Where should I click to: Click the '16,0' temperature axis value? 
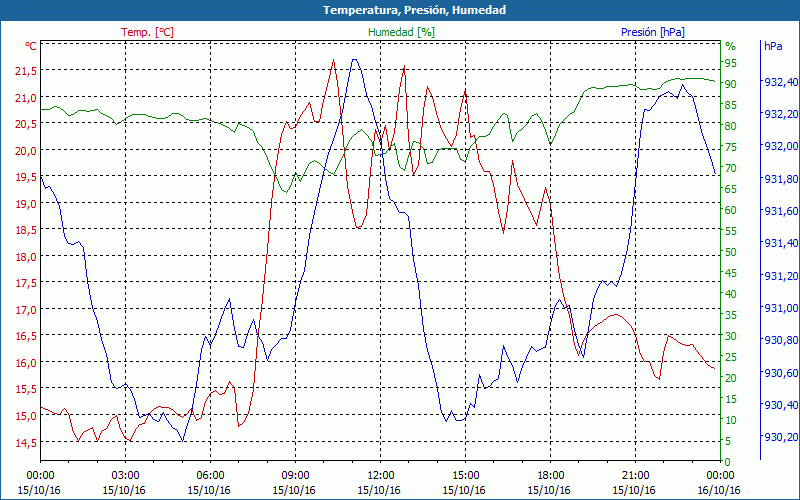pos(26,363)
